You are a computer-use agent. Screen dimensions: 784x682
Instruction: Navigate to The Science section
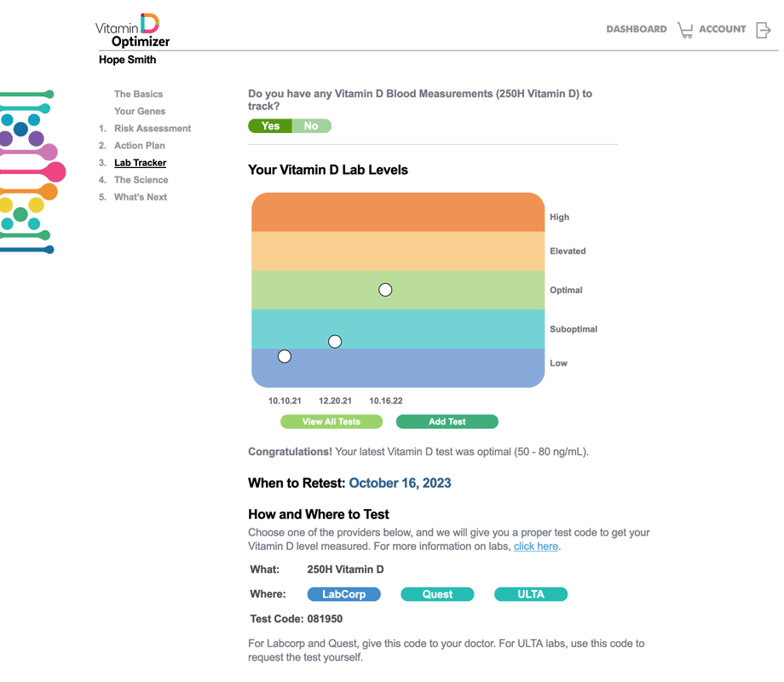(x=141, y=180)
